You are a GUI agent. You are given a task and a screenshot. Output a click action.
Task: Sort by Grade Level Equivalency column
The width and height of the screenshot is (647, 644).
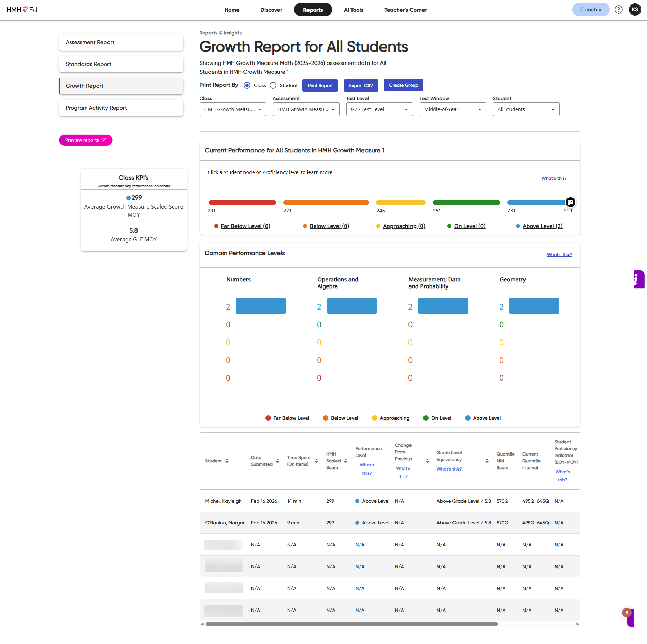coord(487,461)
